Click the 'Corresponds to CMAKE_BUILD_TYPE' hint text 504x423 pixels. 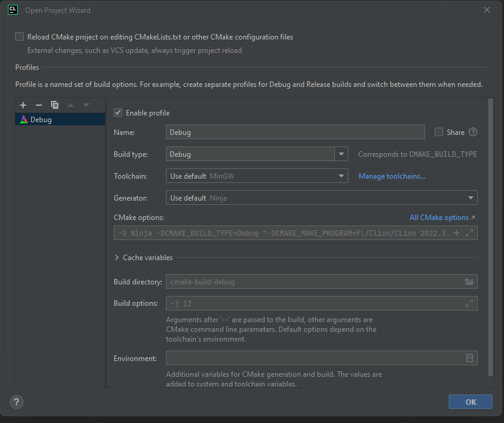click(x=418, y=154)
